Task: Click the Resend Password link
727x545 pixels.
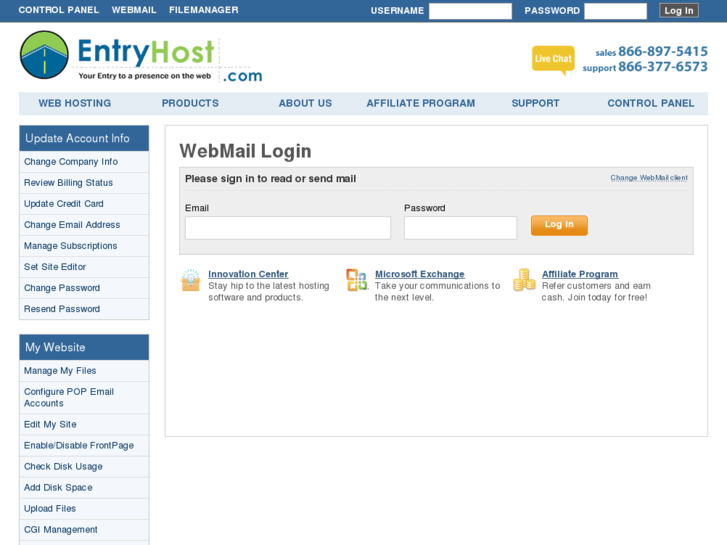Action: coord(62,309)
